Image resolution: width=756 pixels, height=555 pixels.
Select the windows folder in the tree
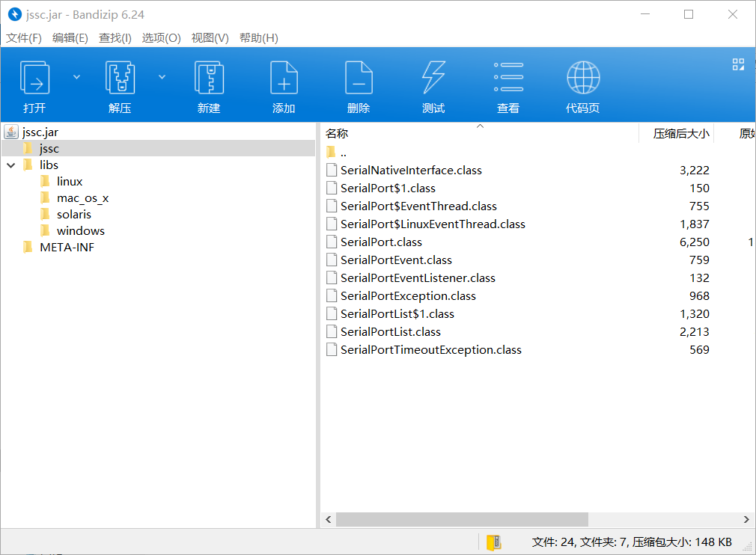(x=81, y=231)
